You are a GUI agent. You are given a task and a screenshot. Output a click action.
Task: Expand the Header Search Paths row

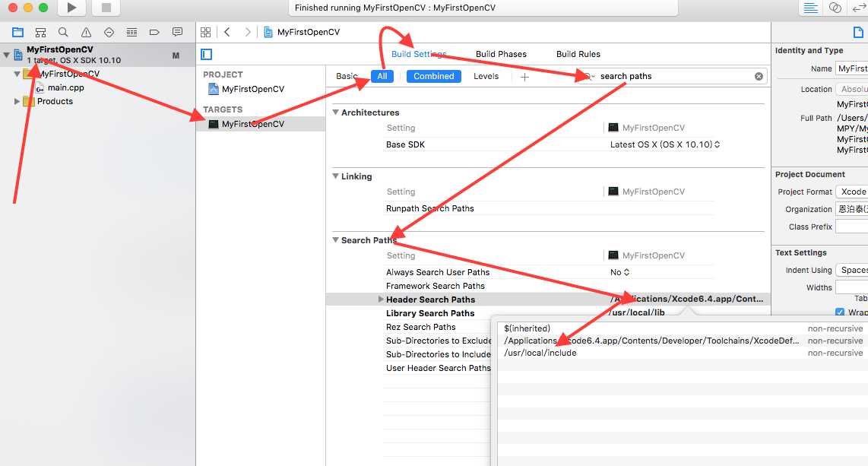tap(380, 300)
